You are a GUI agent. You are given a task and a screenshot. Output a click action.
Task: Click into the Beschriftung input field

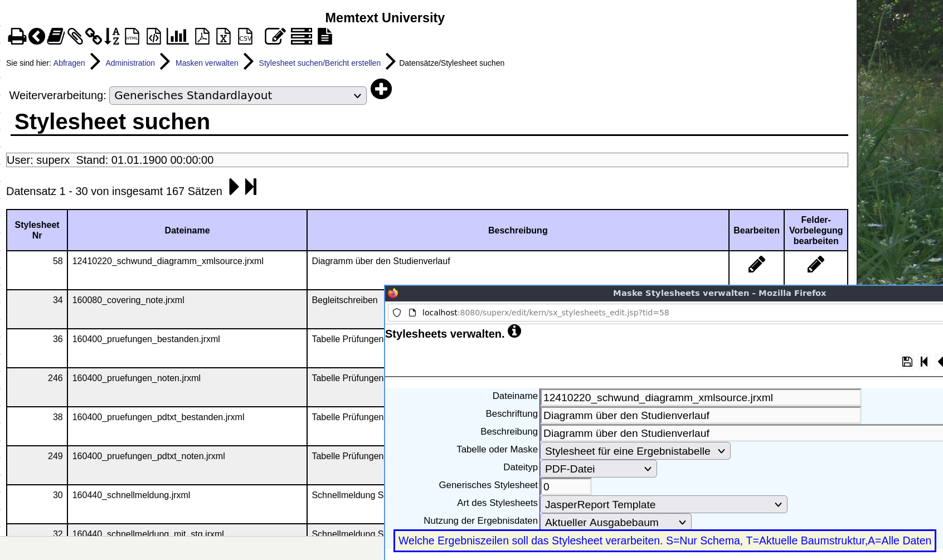[701, 415]
